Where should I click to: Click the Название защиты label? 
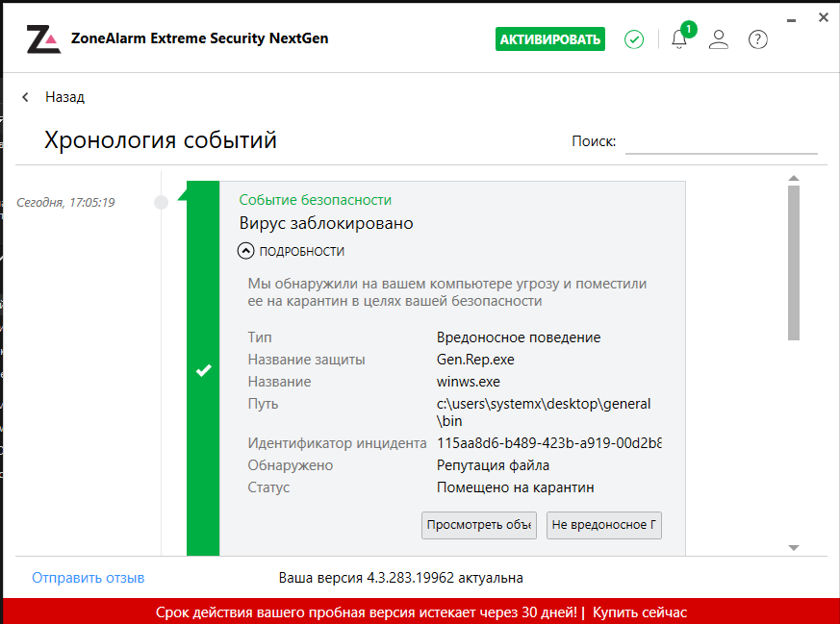pyautogui.click(x=306, y=360)
